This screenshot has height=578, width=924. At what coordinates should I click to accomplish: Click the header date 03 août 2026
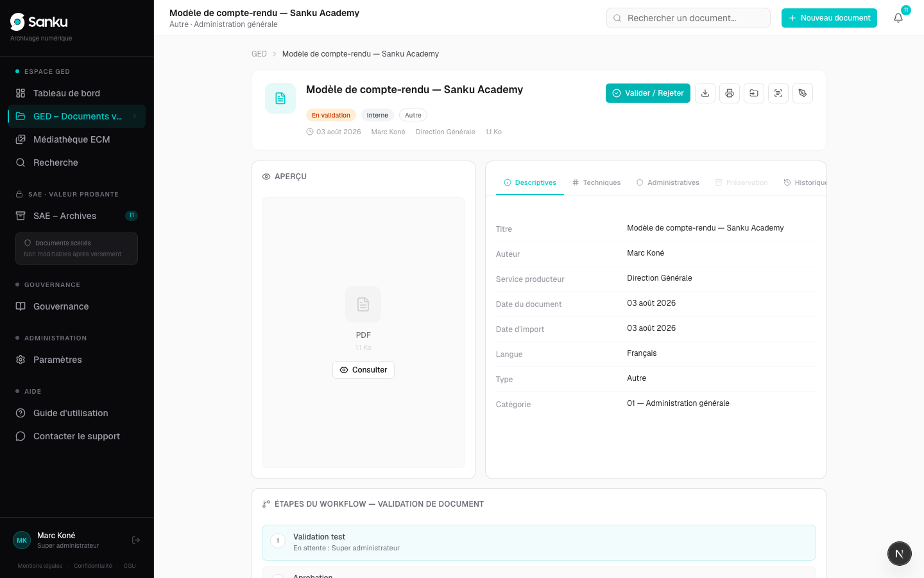click(x=339, y=132)
